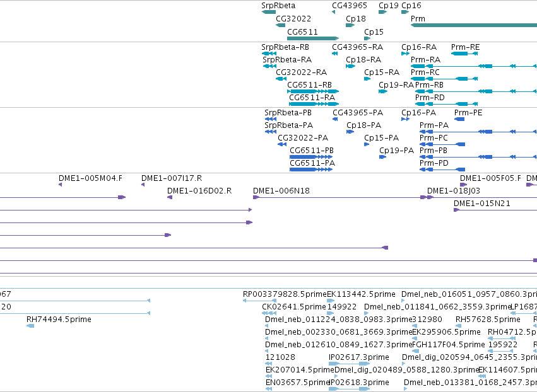Select the EK295906.5prime EST label

tap(446, 332)
